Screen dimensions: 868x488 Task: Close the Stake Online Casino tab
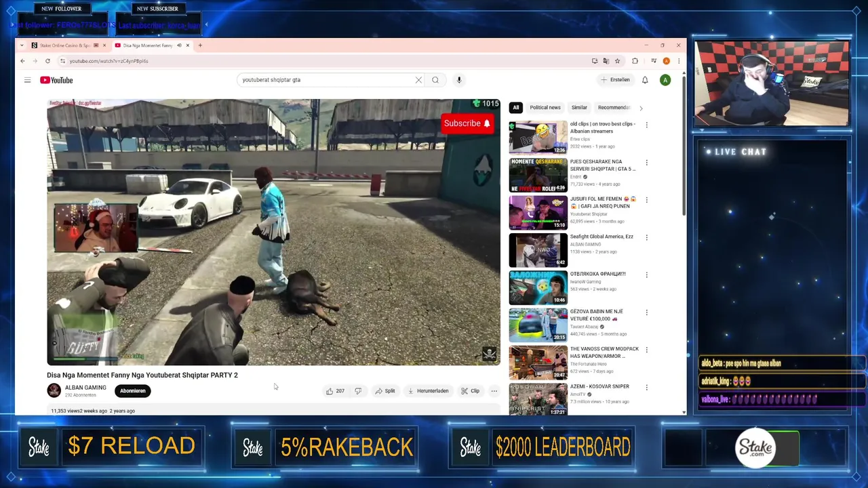point(104,45)
